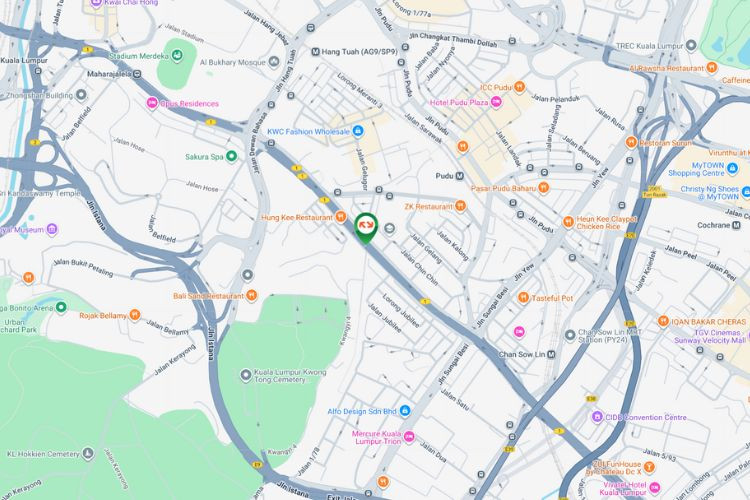Select the Sakura Spa marker
This screenshot has height=500, width=750.
(231, 156)
